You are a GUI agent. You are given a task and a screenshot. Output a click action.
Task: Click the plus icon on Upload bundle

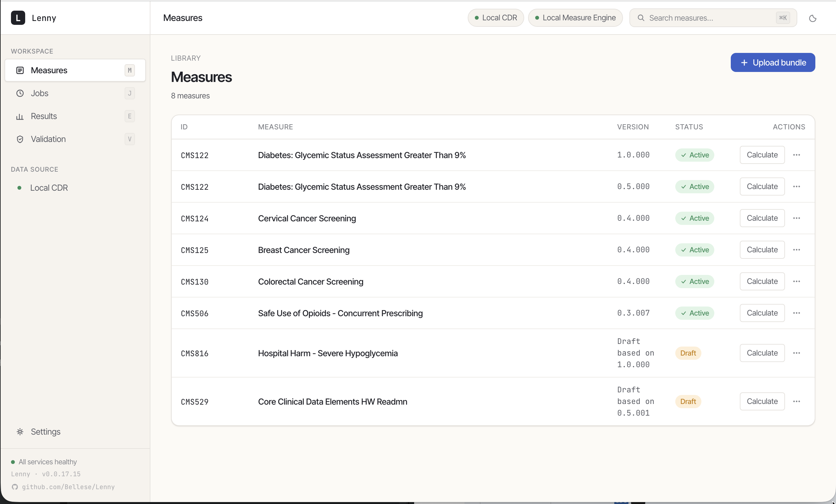[x=744, y=63]
